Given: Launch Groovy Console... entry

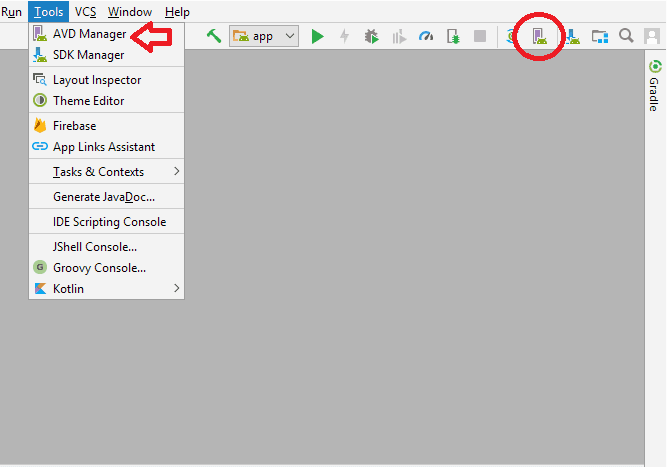Looking at the screenshot, I should tap(106, 268).
